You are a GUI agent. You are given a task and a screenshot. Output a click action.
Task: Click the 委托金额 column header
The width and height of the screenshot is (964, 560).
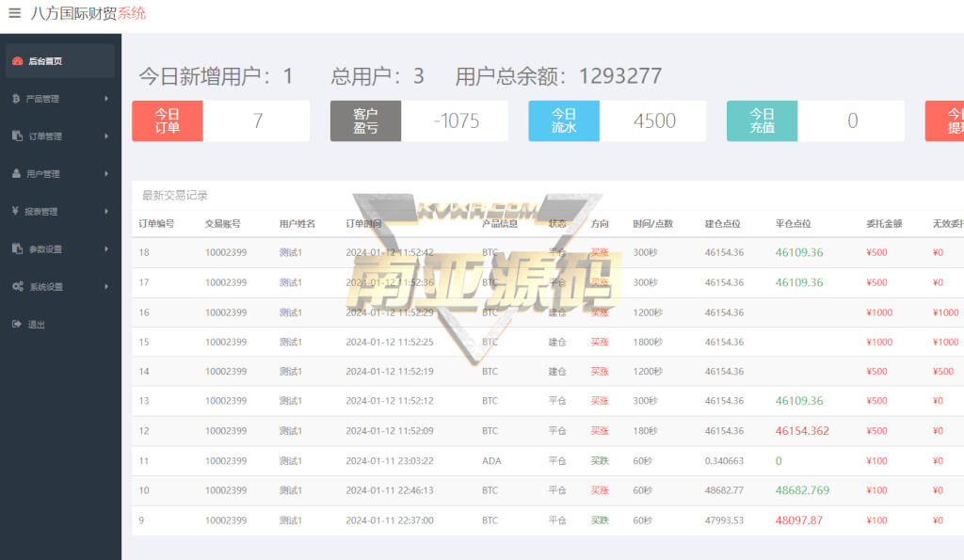coord(884,224)
